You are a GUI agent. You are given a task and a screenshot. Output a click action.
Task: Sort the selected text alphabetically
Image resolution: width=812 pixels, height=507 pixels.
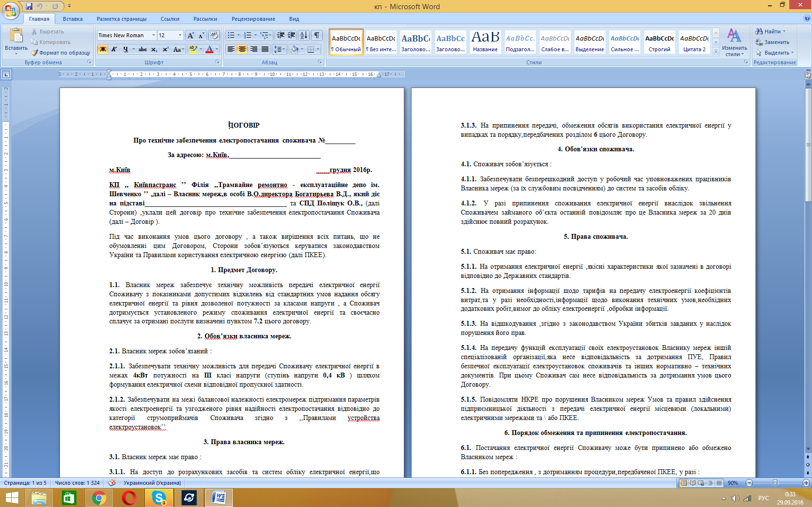[304, 35]
